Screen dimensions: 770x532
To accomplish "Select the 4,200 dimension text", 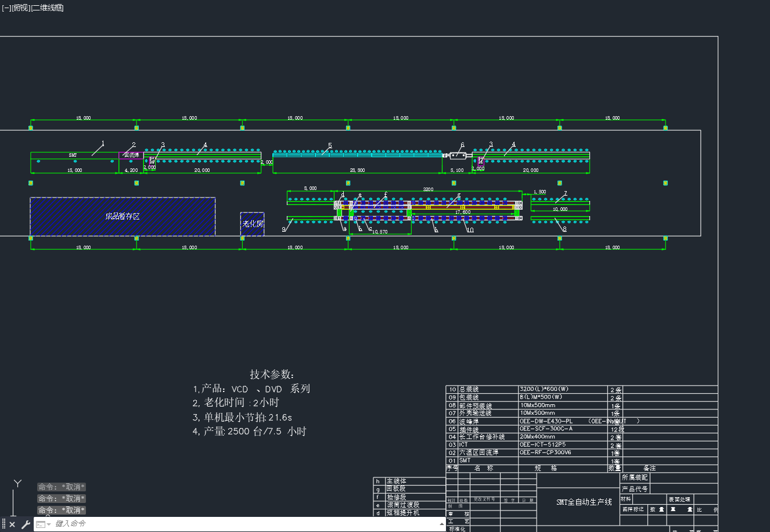I will [x=131, y=170].
